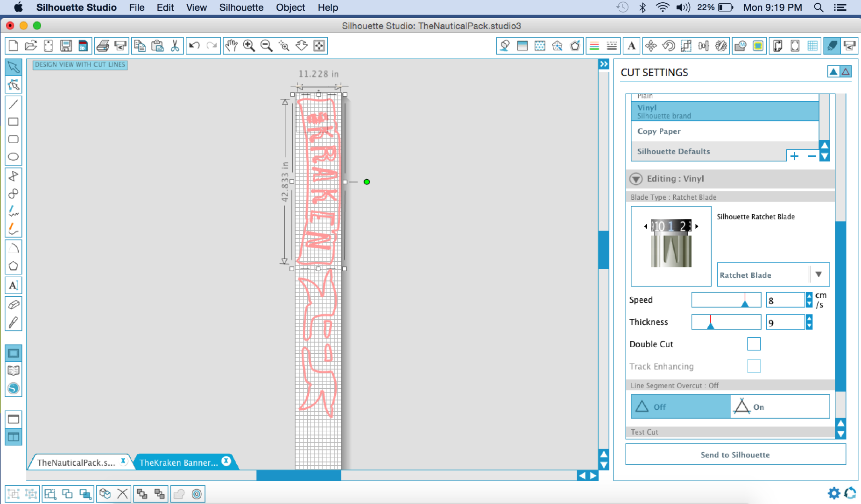Print the design
The image size is (861, 504).
[103, 46]
